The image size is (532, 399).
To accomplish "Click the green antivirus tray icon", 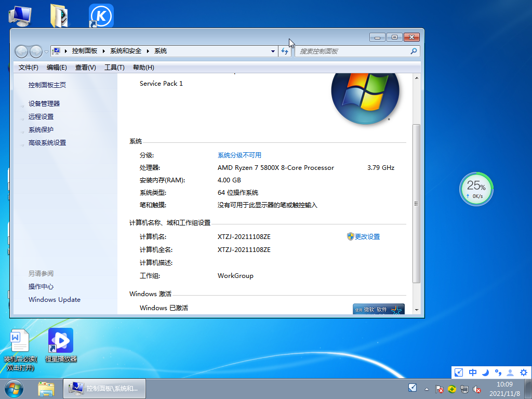I will point(452,389).
